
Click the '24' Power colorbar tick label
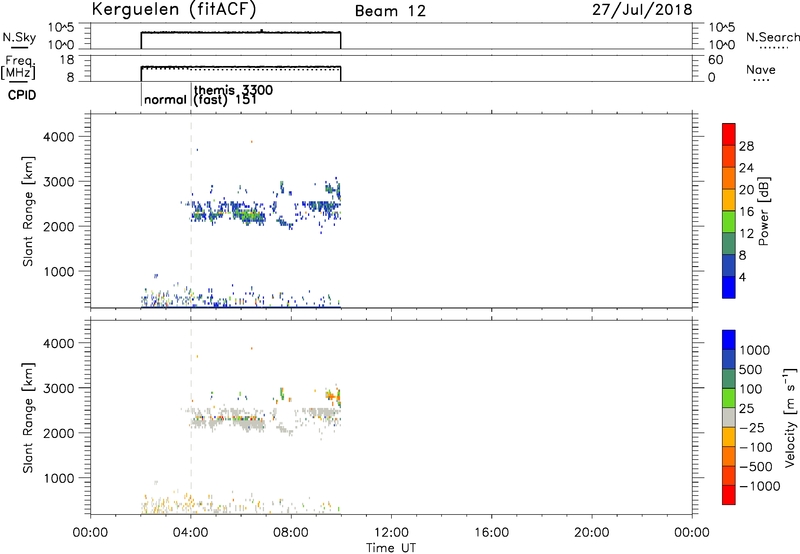746,168
